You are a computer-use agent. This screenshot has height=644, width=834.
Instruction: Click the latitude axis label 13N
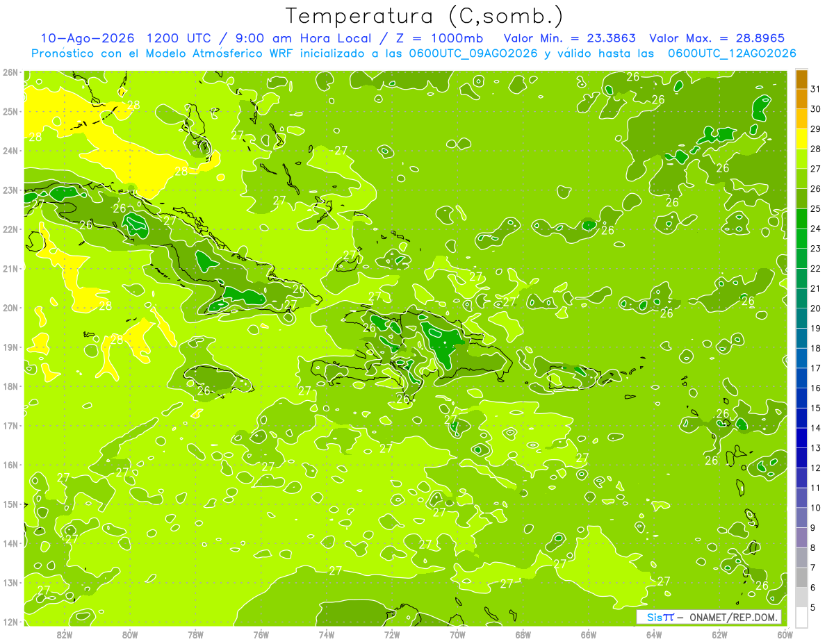(10, 583)
